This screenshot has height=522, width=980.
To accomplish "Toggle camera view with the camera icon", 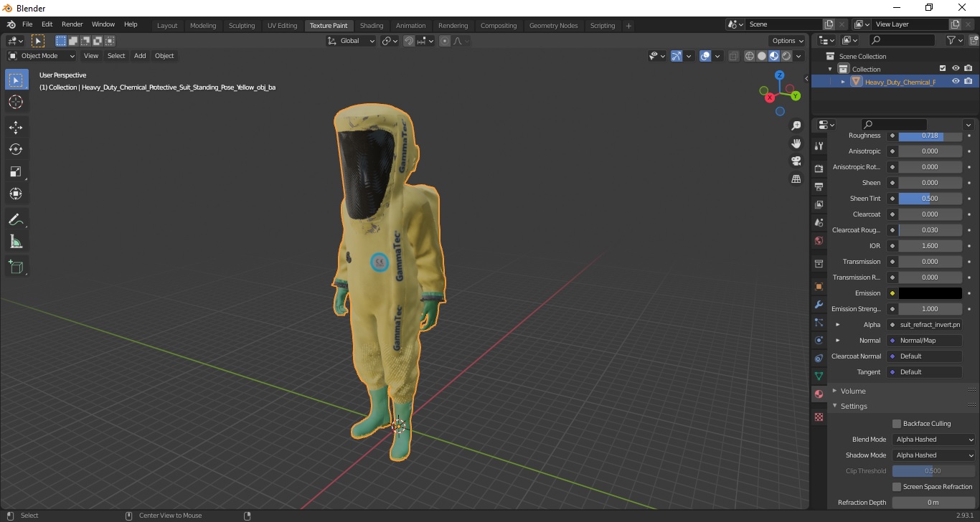I will tap(796, 161).
